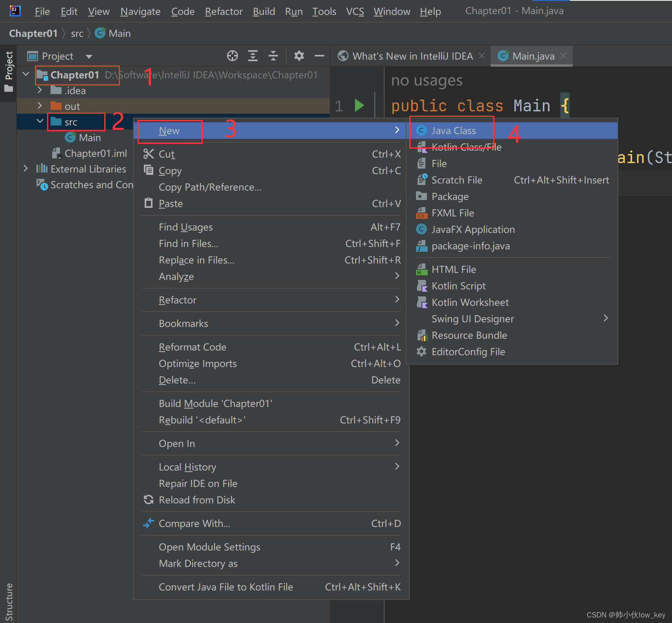Viewport: 672px width, 623px height.
Task: Open the VCS menu
Action: pos(355,11)
